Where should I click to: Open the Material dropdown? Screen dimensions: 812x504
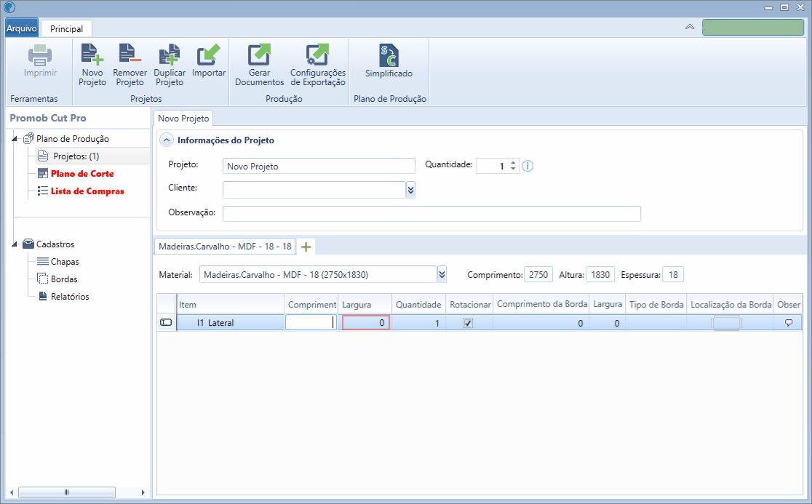point(442,274)
